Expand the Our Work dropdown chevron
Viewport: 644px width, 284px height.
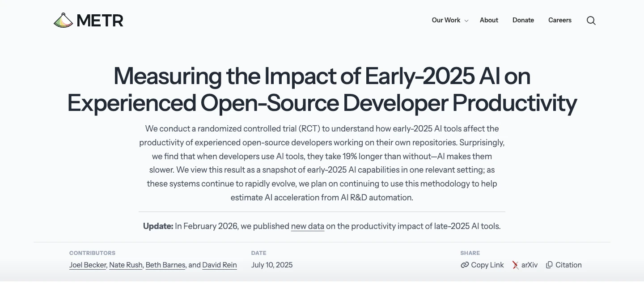pyautogui.click(x=466, y=21)
